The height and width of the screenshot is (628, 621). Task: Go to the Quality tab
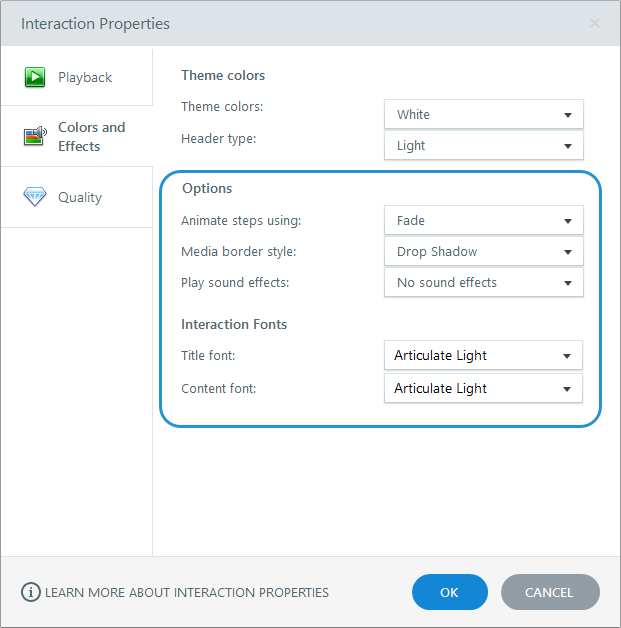click(x=79, y=197)
